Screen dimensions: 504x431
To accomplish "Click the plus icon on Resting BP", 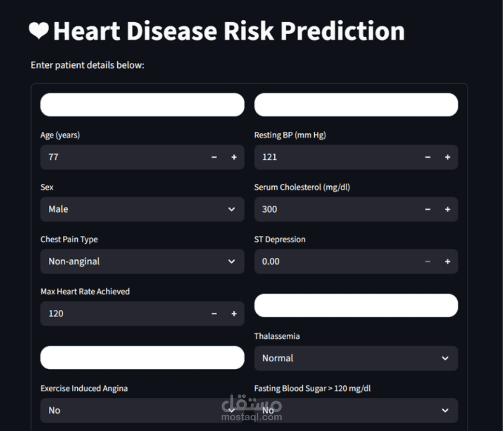I will pyautogui.click(x=448, y=157).
